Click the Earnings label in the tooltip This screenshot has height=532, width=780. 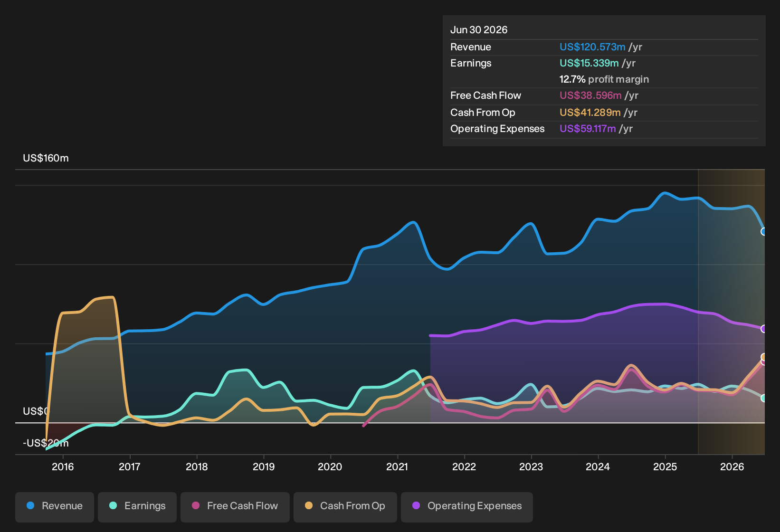tap(471, 63)
